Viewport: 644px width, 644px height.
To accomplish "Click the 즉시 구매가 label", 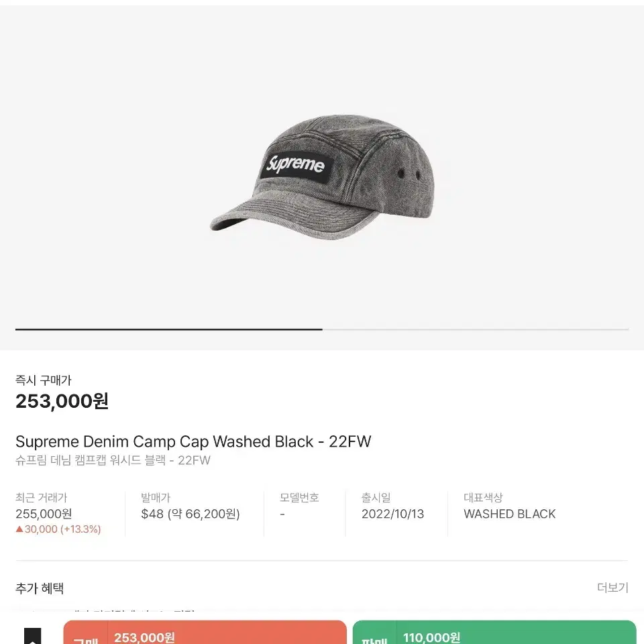I will pos(44,380).
